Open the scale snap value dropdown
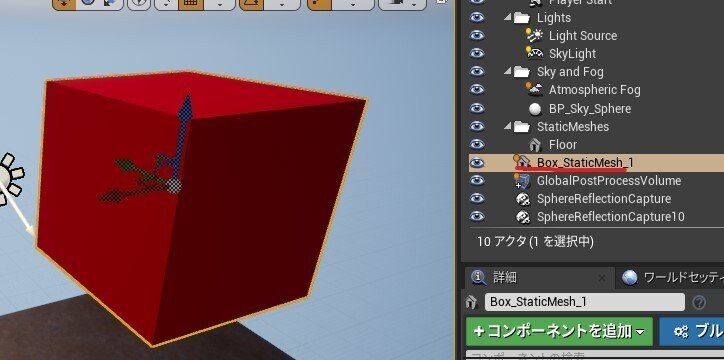The image size is (724, 360). [352, 4]
